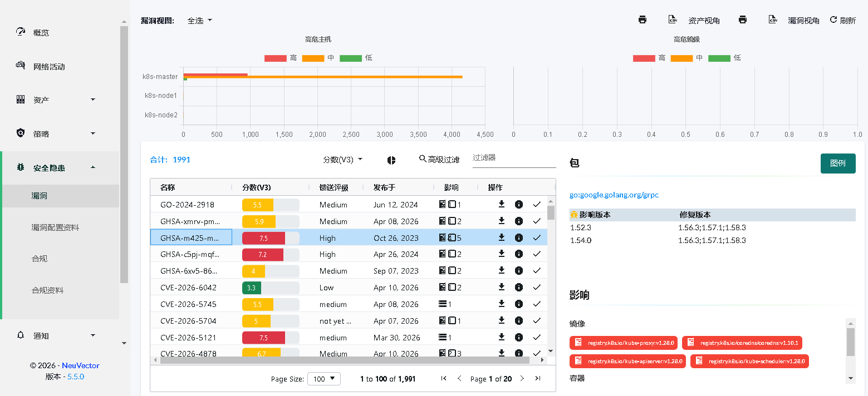Image resolution: width=868 pixels, height=396 pixels.
Task: Download icon for GO-2024-2918 row
Action: coord(501,205)
